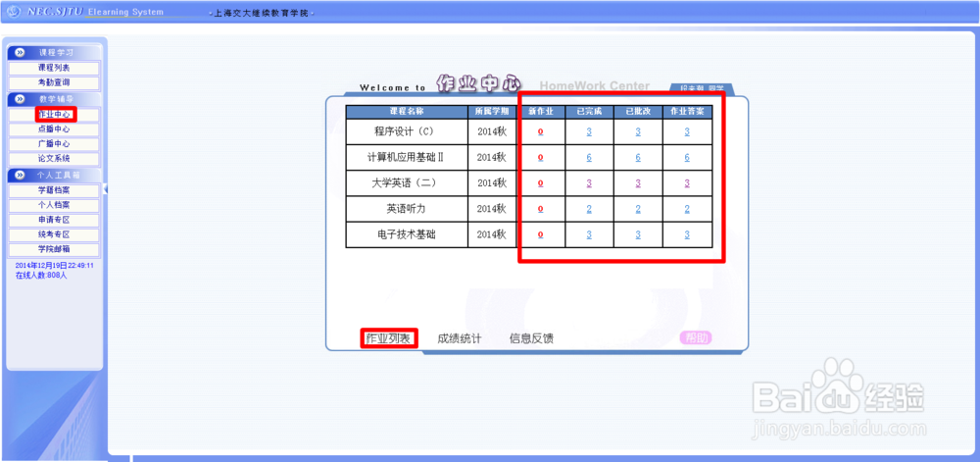Collapse the 课程学习 section arrow icon
980x462 pixels.
[x=20, y=53]
